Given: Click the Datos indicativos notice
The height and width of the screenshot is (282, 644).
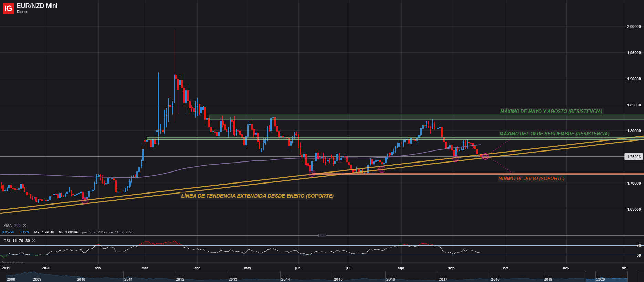Looking at the screenshot, I should tap(12, 262).
